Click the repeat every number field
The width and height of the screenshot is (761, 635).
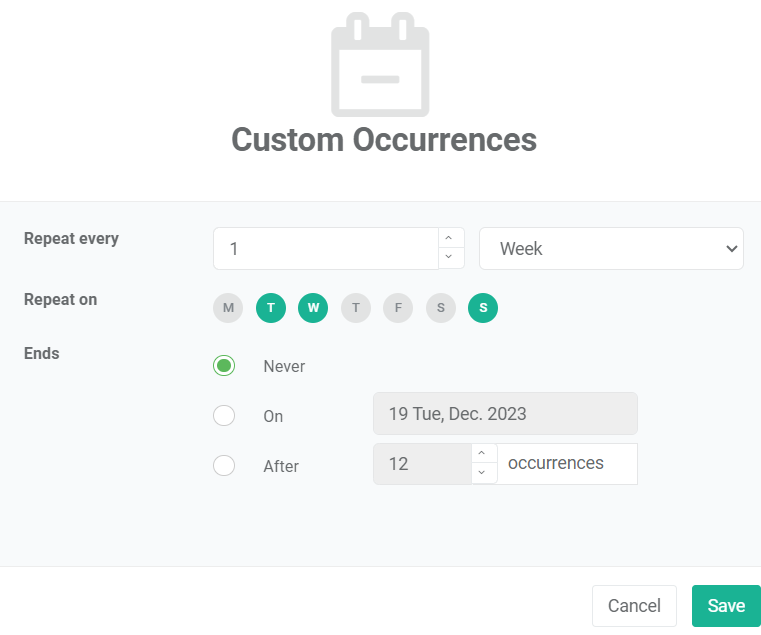[326, 249]
